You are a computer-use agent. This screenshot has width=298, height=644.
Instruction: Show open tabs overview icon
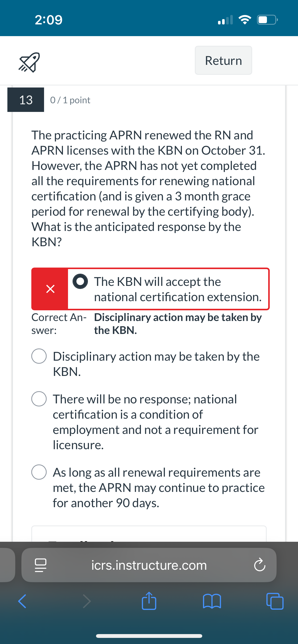(275, 601)
